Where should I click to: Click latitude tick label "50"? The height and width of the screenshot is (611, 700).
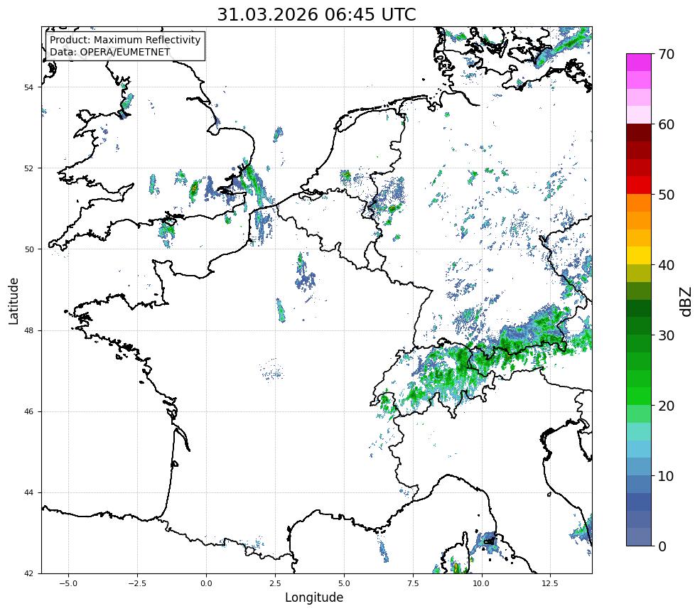pyautogui.click(x=28, y=249)
